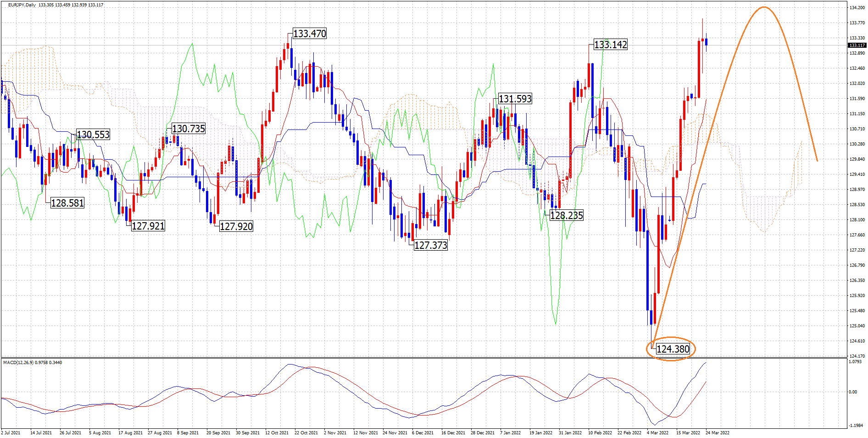Select the 128.581 price label

(67, 203)
